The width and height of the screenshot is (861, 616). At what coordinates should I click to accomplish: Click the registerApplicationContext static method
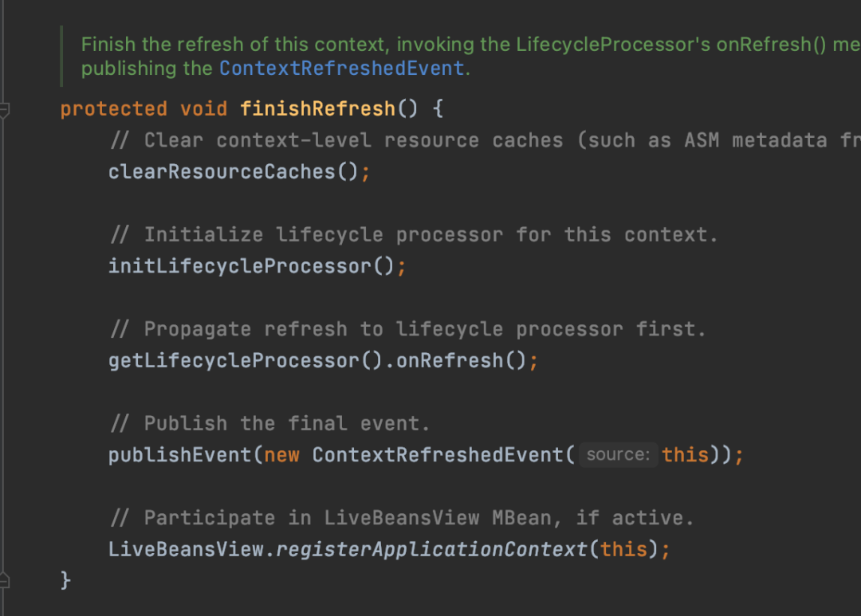[x=431, y=550]
